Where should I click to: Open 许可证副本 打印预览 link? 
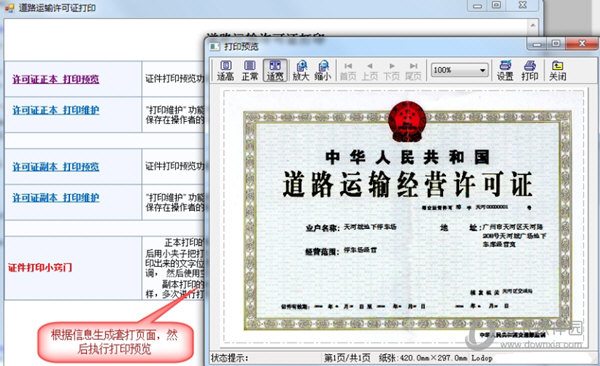tap(56, 167)
